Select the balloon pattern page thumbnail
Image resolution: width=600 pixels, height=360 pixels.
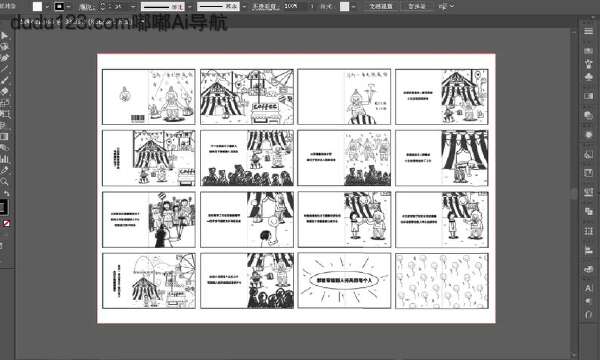(442, 281)
